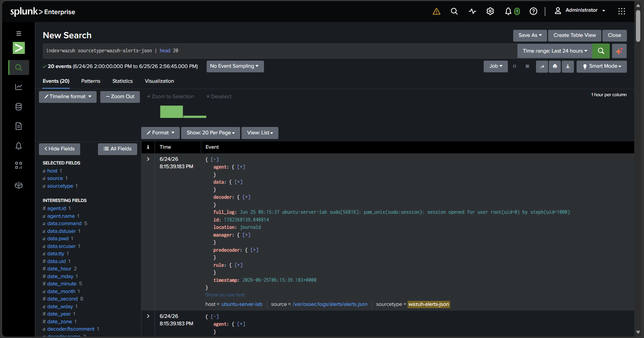Open the help question mark icon
The image size is (644, 338).
pos(533,11)
